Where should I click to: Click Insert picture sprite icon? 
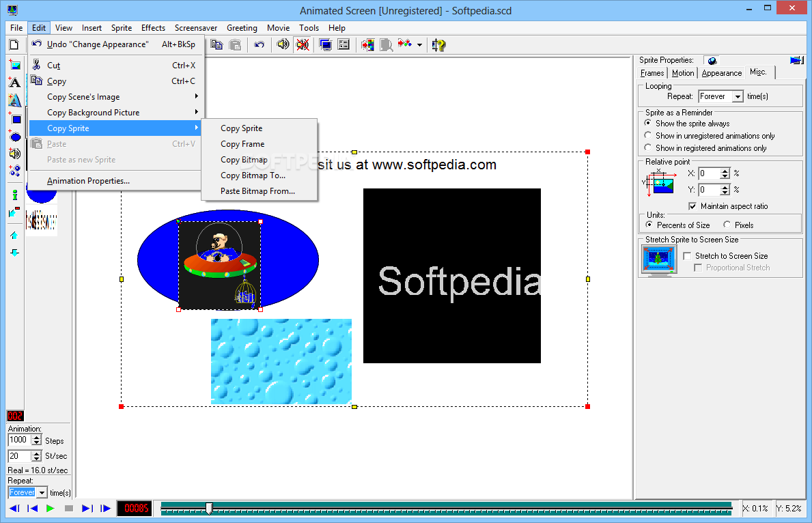(14, 65)
